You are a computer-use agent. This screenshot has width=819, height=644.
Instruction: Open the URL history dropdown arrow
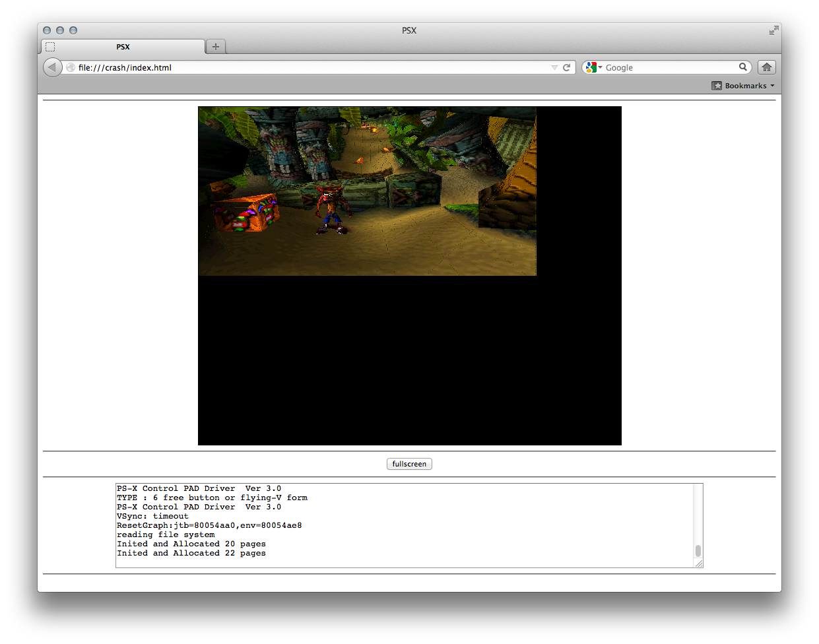pos(554,67)
